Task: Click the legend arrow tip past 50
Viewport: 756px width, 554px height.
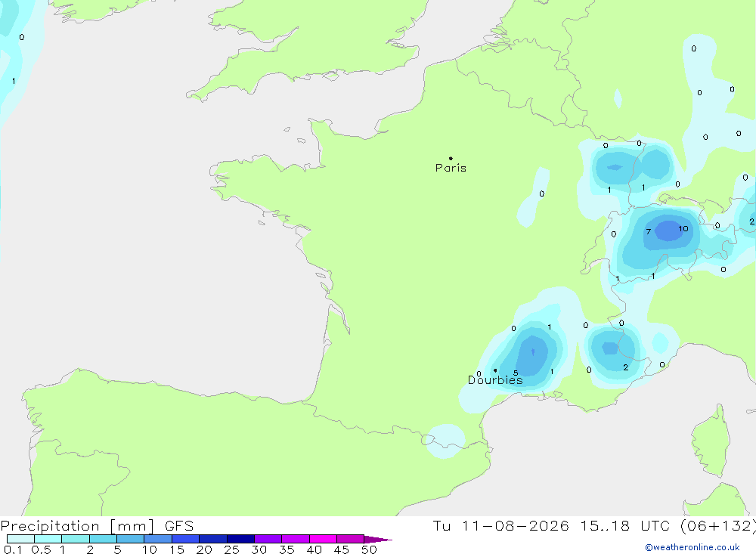Action: click(379, 539)
